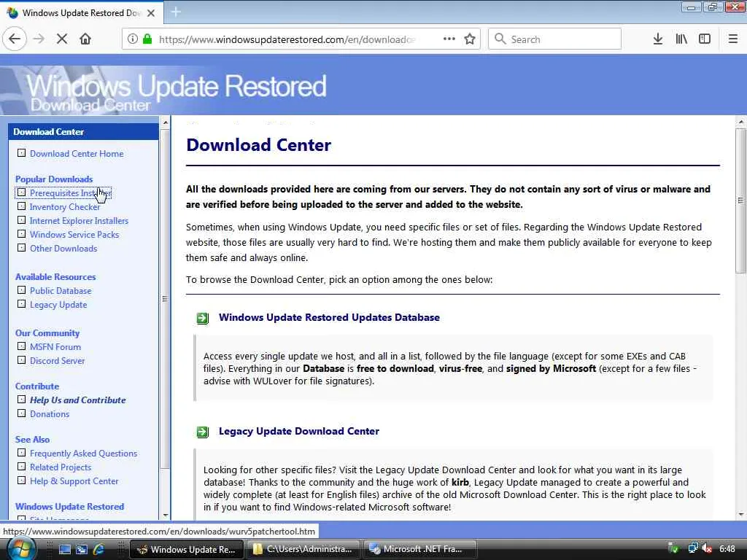Screen dimensions: 747x560
Task: Click sidebar frame scroll down arrow
Action: pyautogui.click(x=166, y=516)
